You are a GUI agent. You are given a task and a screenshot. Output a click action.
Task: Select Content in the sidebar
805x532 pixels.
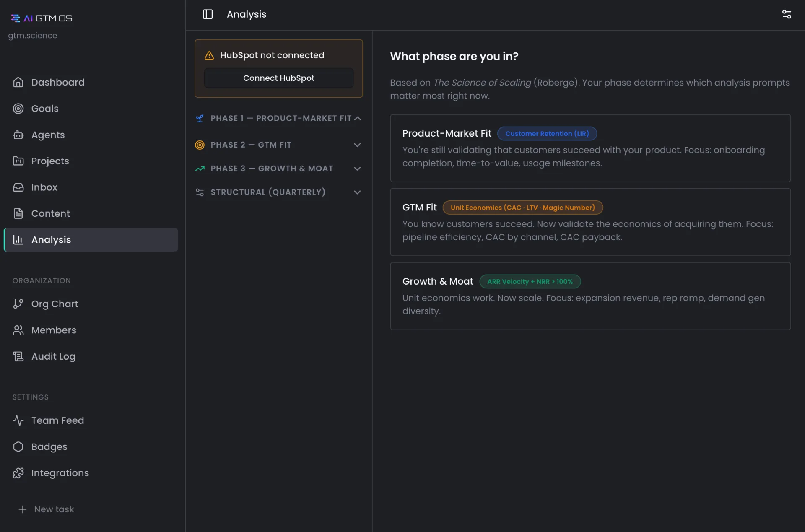91,213
